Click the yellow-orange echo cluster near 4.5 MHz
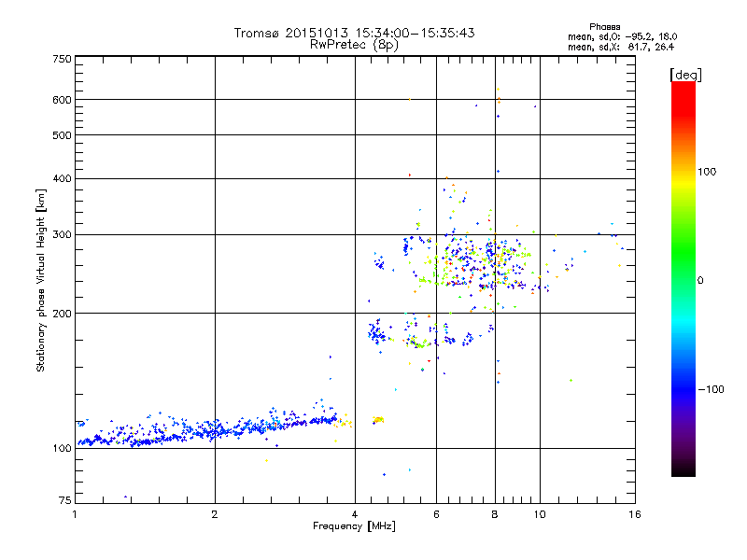Viewport: 747px width, 560px height. (x=378, y=420)
